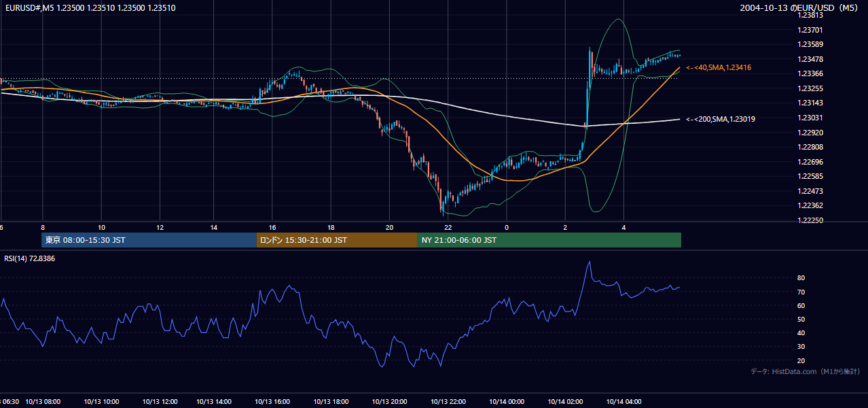The width and height of the screenshot is (868, 408).
Task: Click the RSI 80 level label
Action: [801, 278]
